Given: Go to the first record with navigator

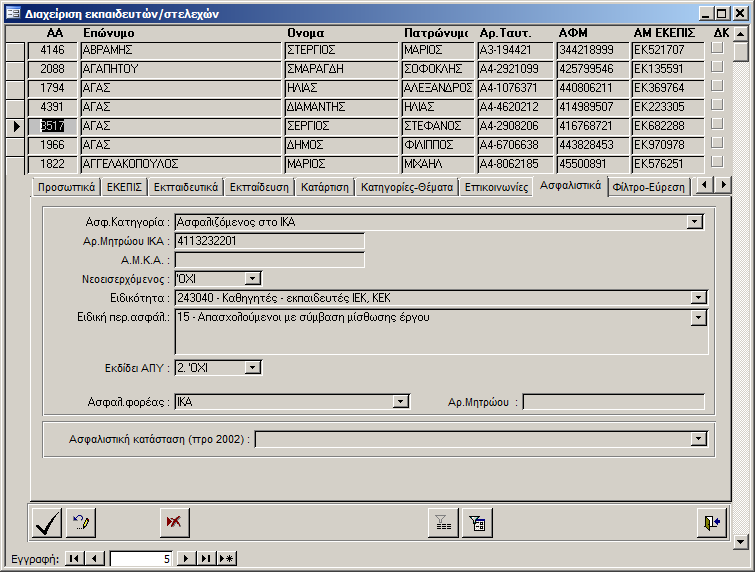Looking at the screenshot, I should (75, 559).
